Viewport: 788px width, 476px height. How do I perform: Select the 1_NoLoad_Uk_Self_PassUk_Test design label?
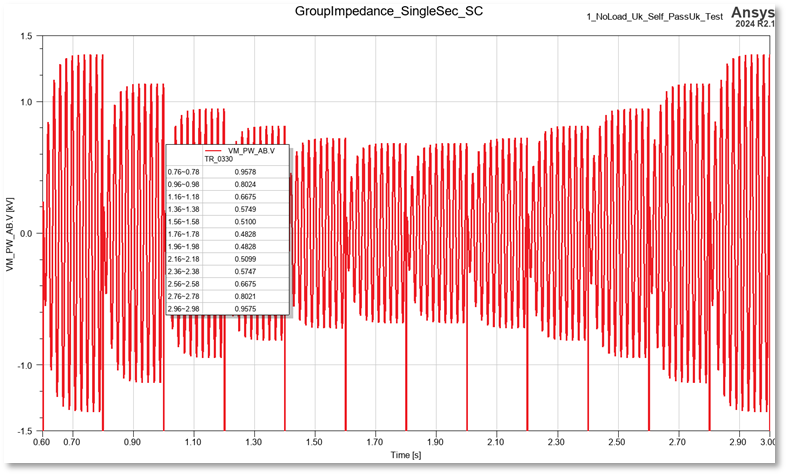657,18
